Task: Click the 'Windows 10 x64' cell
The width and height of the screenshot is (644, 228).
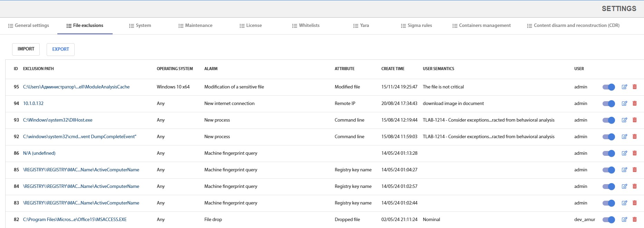Action: [173, 87]
